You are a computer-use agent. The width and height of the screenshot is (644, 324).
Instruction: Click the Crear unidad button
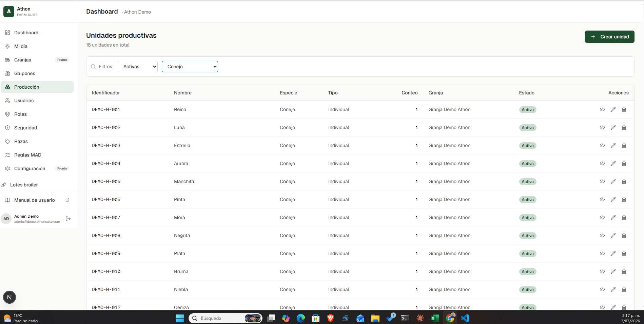(610, 37)
